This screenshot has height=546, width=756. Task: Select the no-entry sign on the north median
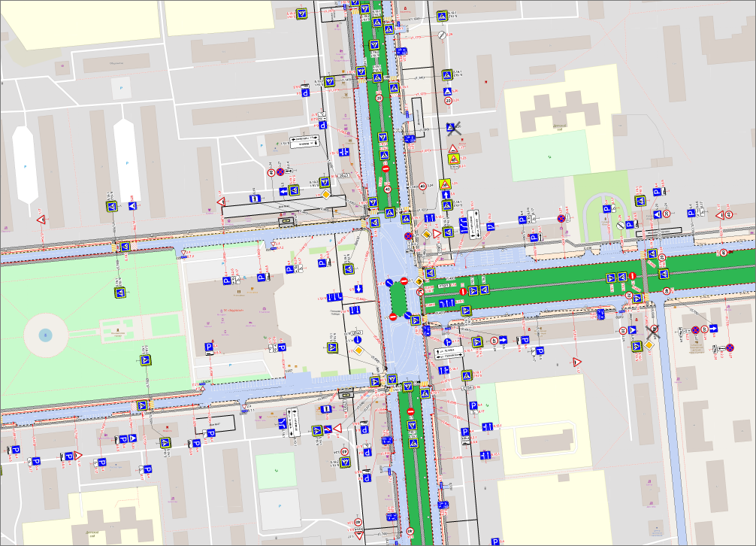tap(386, 168)
